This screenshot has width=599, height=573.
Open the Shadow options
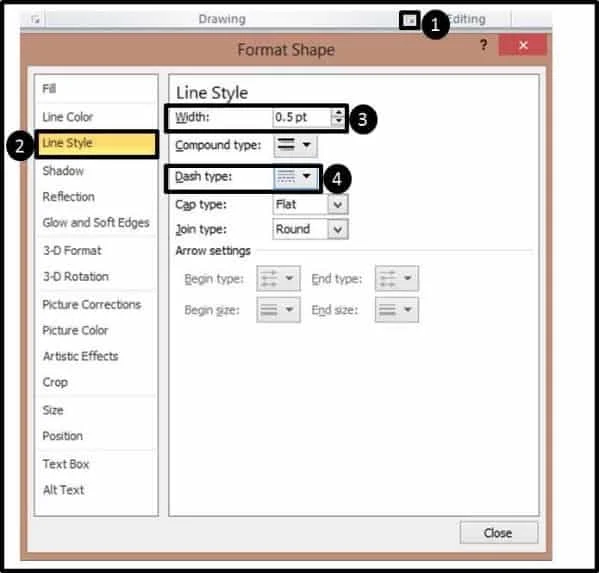tap(63, 171)
